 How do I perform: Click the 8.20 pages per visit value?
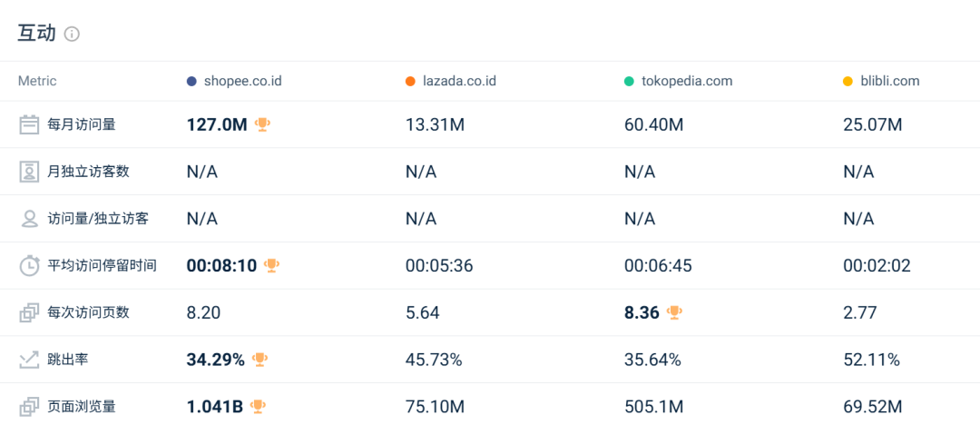click(x=204, y=312)
